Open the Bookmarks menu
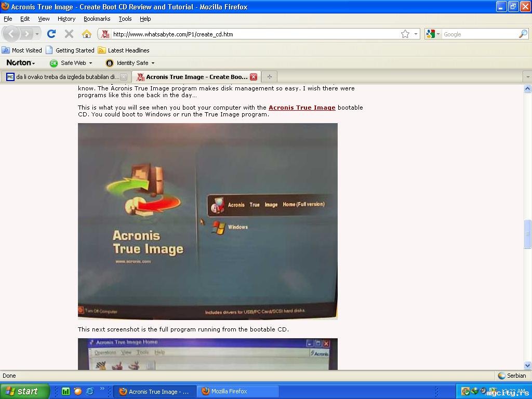Image resolution: width=532 pixels, height=399 pixels. (97, 19)
